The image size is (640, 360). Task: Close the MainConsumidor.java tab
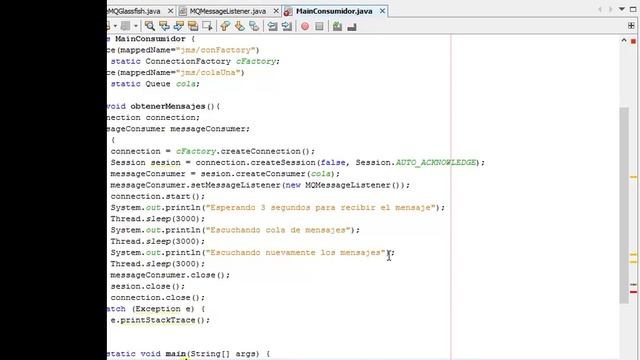pyautogui.click(x=382, y=11)
